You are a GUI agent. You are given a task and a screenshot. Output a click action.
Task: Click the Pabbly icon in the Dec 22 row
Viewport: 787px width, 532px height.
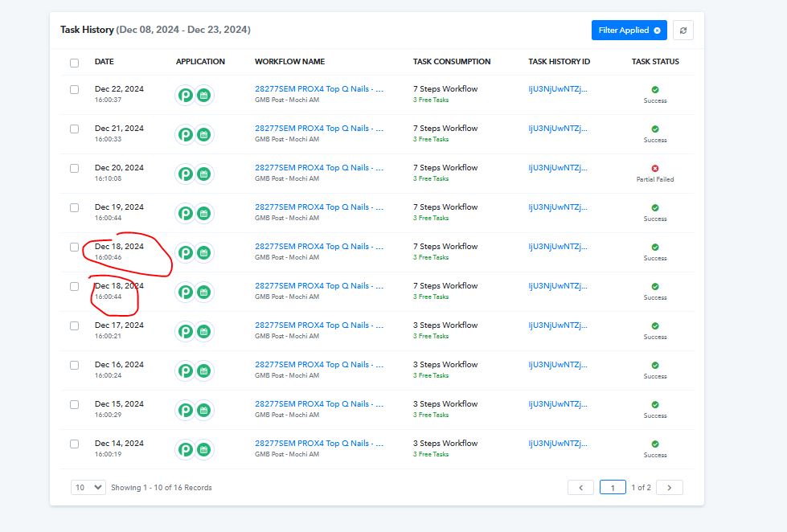coord(186,95)
